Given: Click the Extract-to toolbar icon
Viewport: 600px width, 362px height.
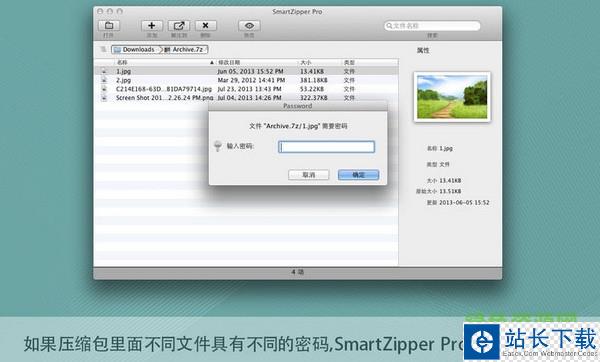Looking at the screenshot, I should click(x=179, y=26).
